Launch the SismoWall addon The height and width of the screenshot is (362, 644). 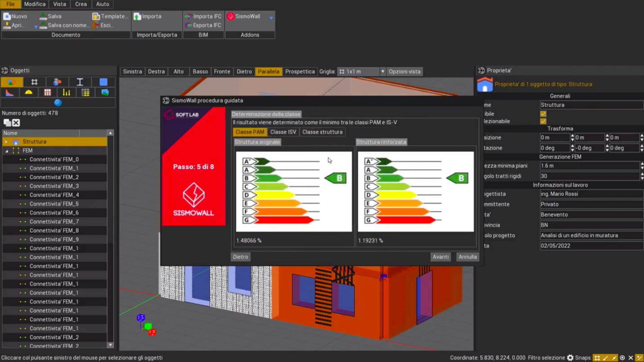click(244, 16)
